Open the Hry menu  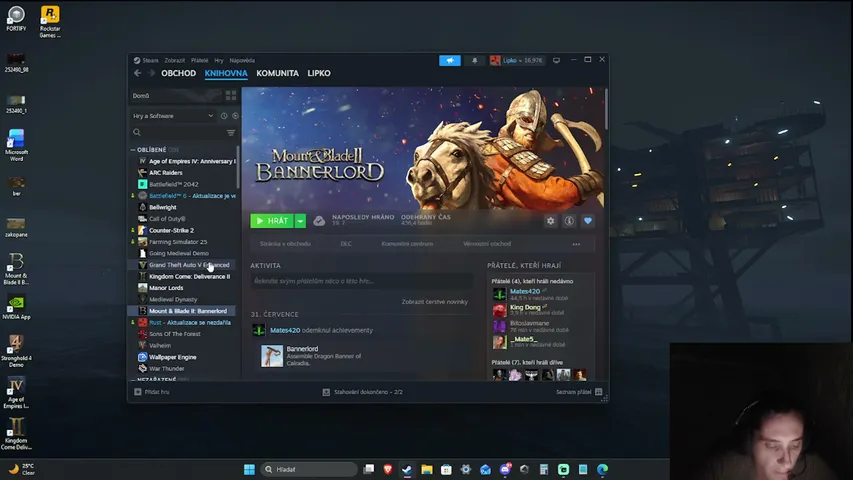click(x=219, y=60)
